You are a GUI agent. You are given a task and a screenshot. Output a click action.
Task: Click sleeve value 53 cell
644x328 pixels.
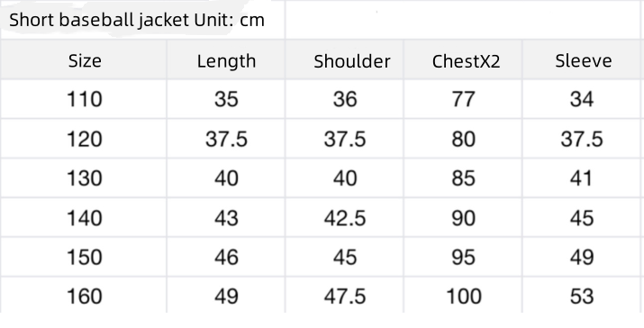coord(582,296)
